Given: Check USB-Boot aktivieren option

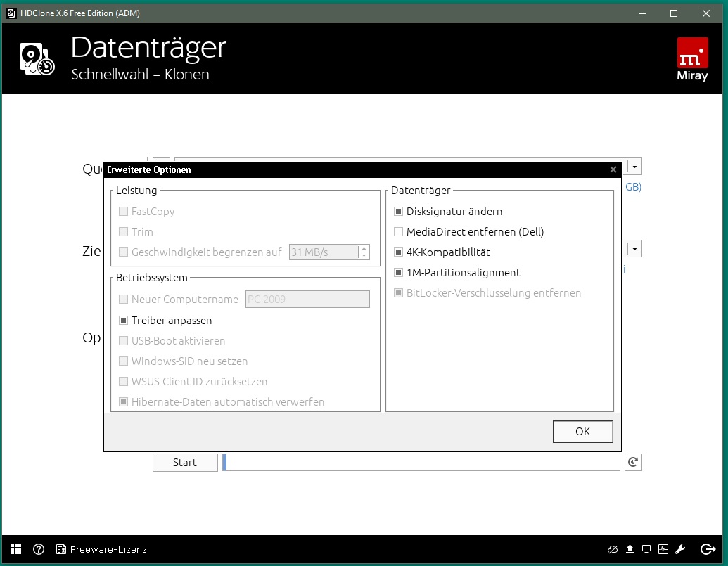Looking at the screenshot, I should click(x=124, y=341).
